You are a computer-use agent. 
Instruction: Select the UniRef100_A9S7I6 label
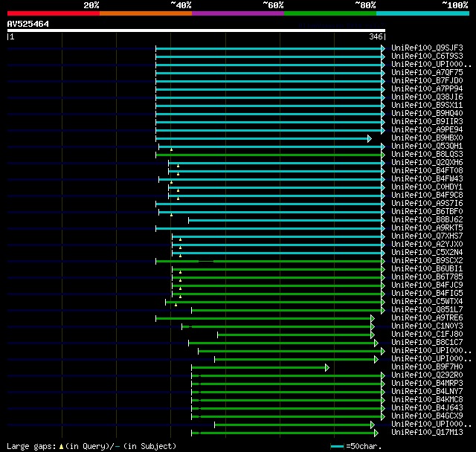427,204
